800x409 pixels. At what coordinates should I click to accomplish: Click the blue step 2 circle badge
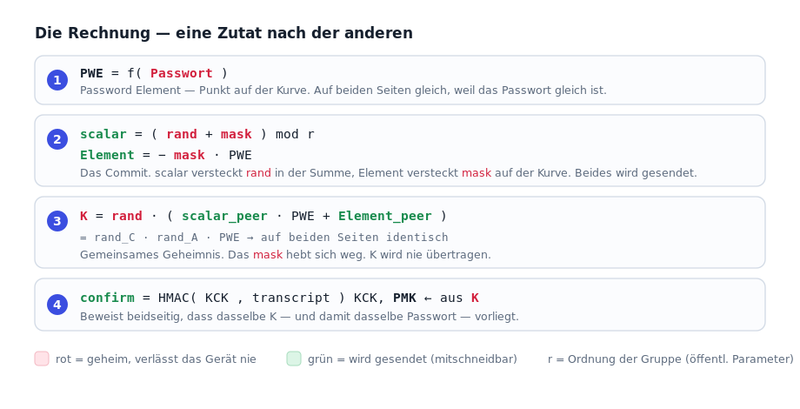click(x=57, y=139)
